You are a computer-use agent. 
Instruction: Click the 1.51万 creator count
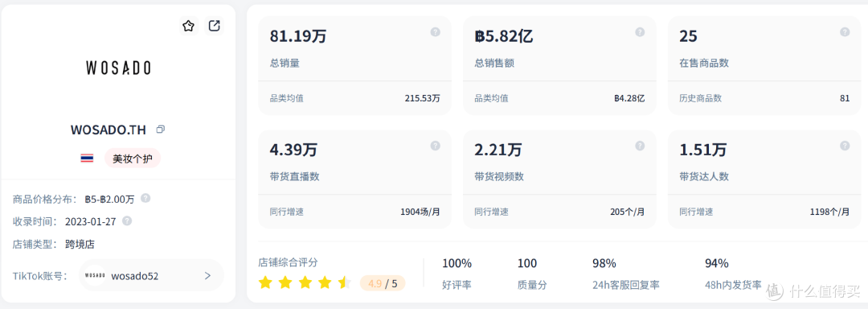tap(703, 150)
